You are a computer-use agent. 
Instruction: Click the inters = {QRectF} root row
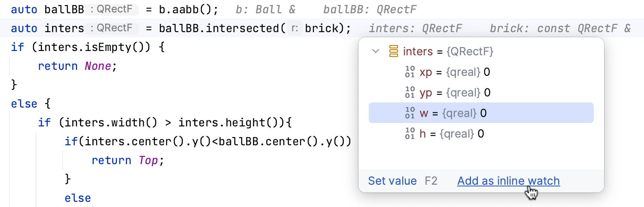(x=448, y=51)
